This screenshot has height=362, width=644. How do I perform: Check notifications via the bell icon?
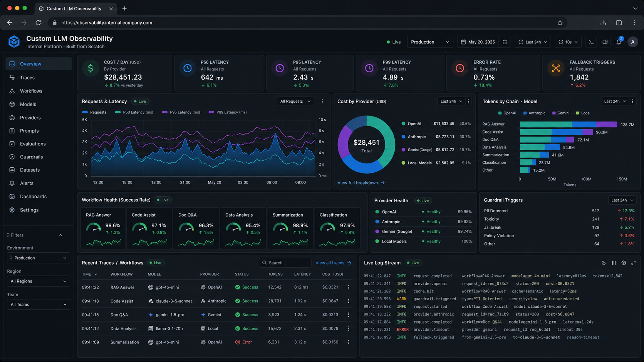click(619, 42)
